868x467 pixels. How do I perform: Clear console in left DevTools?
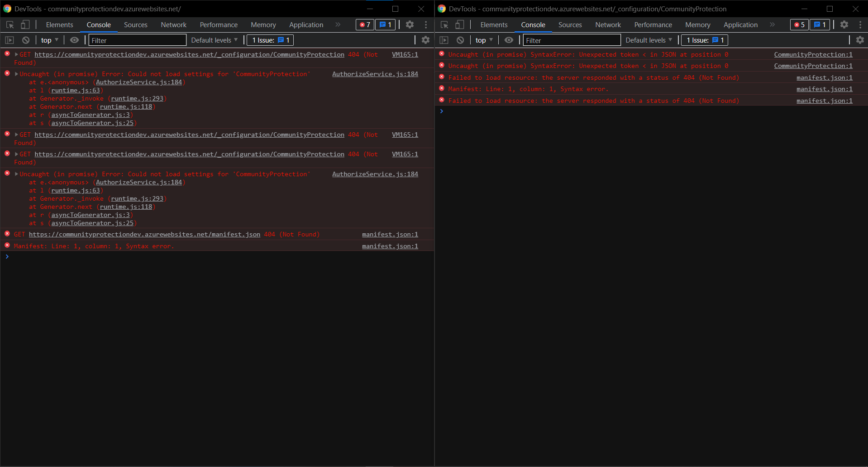[x=26, y=40]
